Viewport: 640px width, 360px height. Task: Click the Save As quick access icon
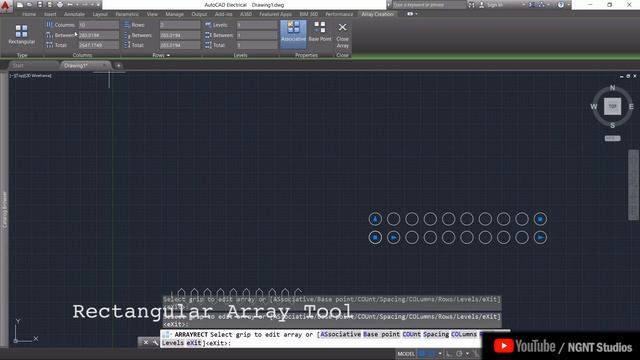pyautogui.click(x=49, y=5)
